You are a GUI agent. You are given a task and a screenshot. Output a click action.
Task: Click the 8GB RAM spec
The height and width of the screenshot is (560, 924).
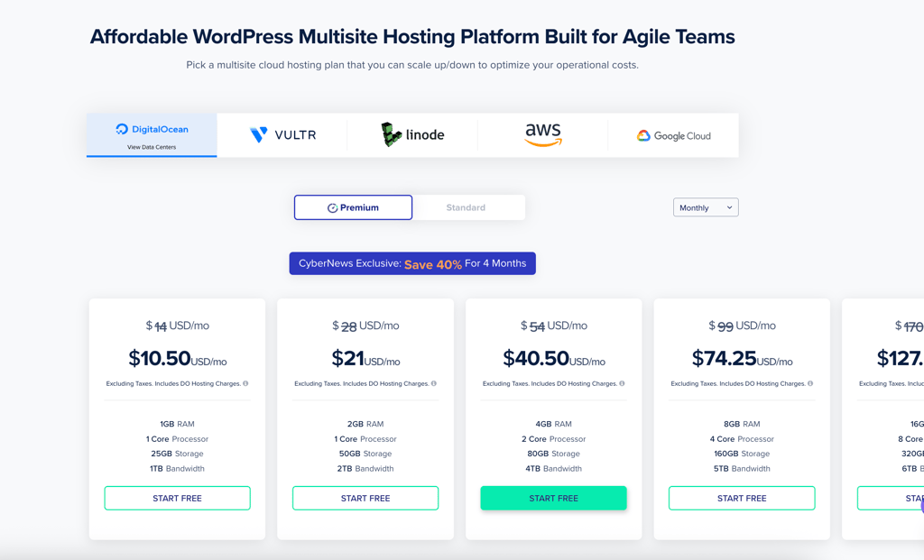click(742, 424)
